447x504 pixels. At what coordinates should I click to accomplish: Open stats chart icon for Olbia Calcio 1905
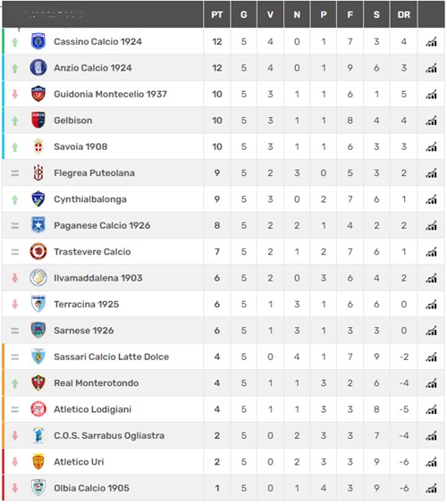tap(431, 488)
